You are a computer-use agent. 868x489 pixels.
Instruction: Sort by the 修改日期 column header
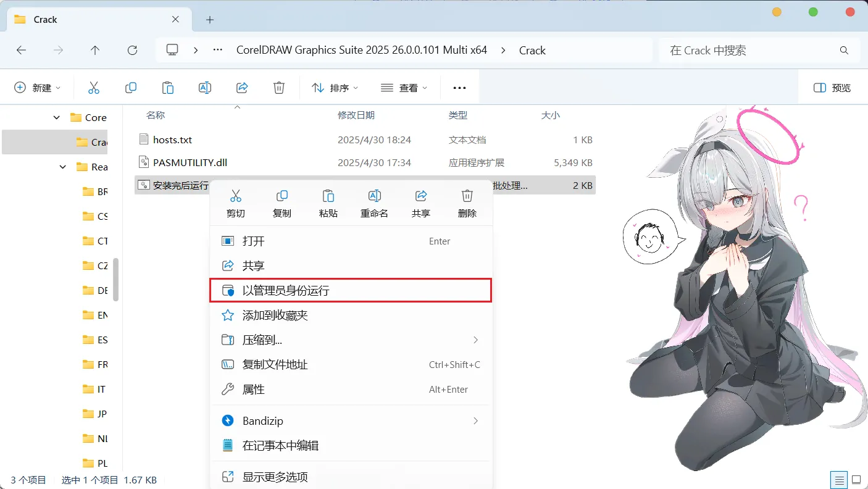356,115
